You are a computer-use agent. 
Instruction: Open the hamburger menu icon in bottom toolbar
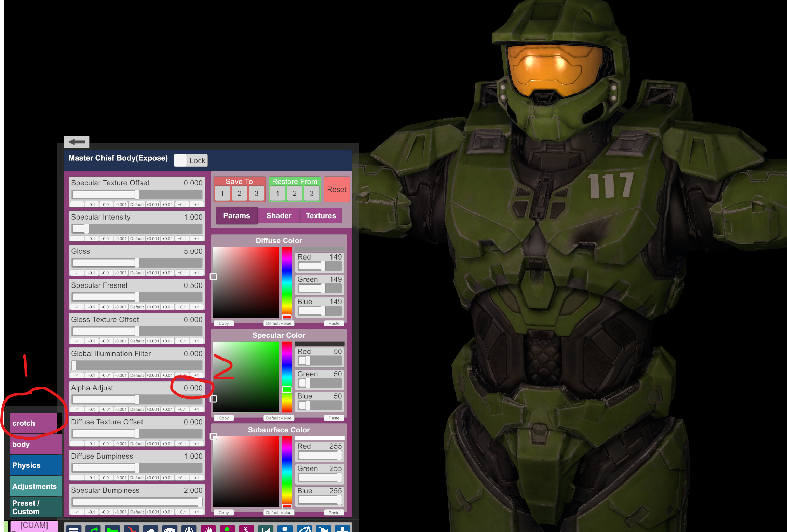74,528
